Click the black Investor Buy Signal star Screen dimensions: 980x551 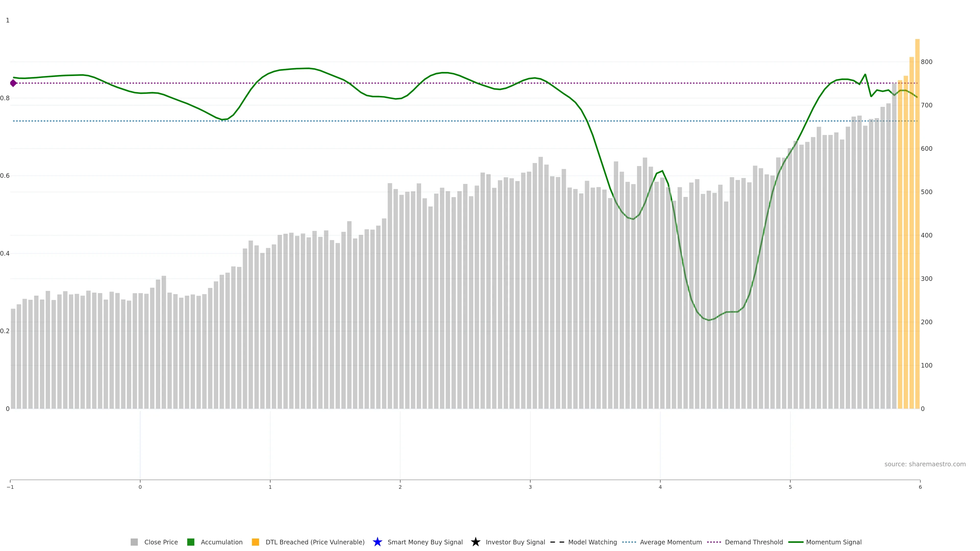[x=475, y=542]
